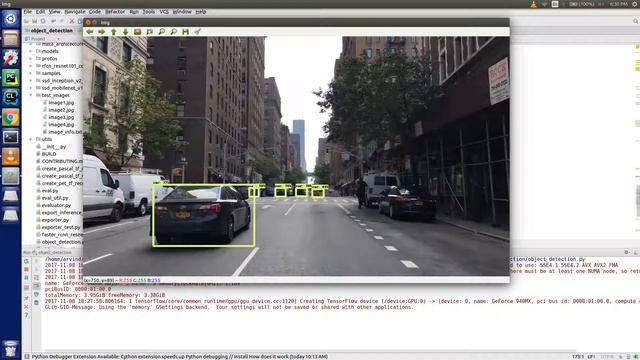
Task: Click the clock in the top panel
Action: (619, 4)
